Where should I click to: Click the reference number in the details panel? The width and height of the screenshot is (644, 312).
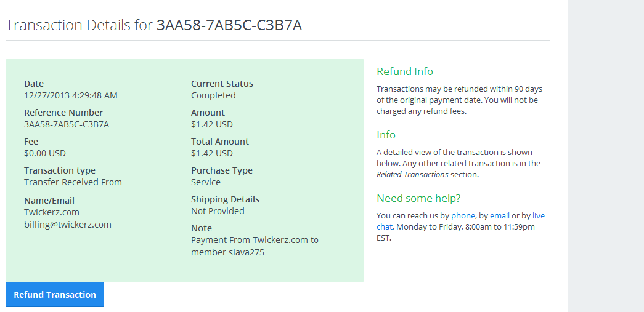67,124
